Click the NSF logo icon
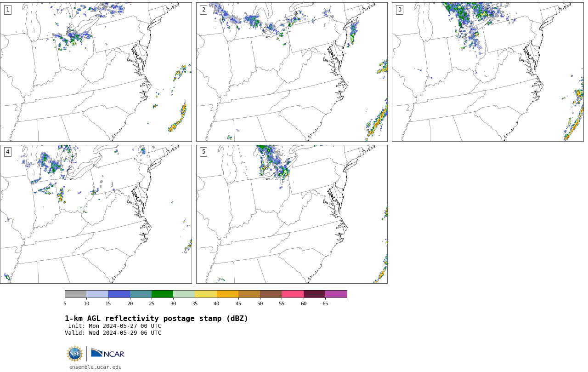The width and height of the screenshot is (588, 372). pyautogui.click(x=75, y=354)
